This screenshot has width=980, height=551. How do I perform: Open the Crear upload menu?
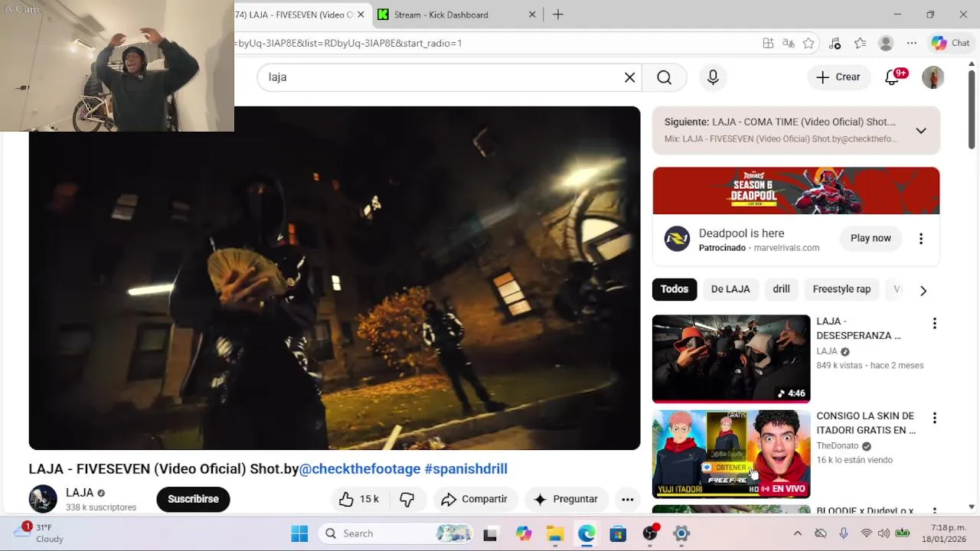coord(838,77)
